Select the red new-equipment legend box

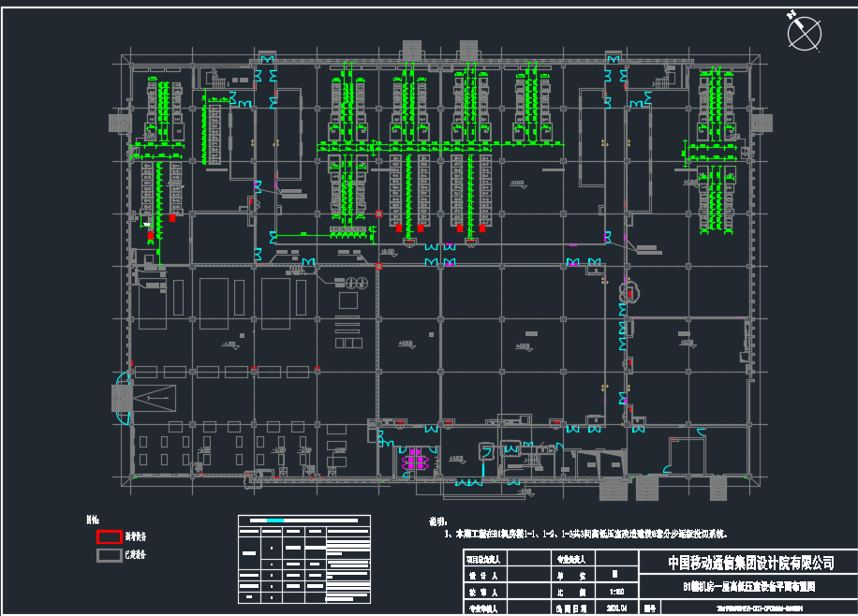[109, 536]
